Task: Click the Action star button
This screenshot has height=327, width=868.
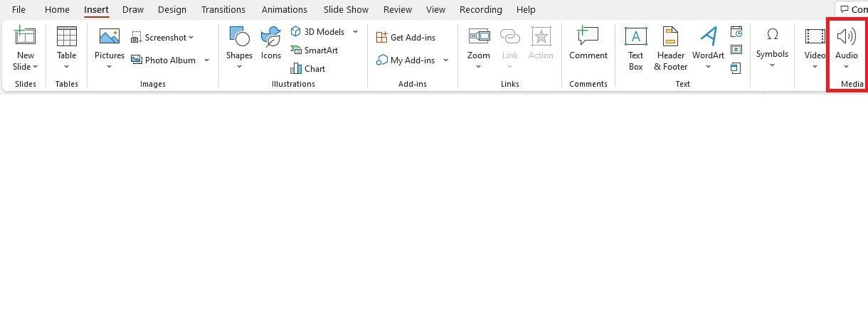Action: pyautogui.click(x=541, y=43)
